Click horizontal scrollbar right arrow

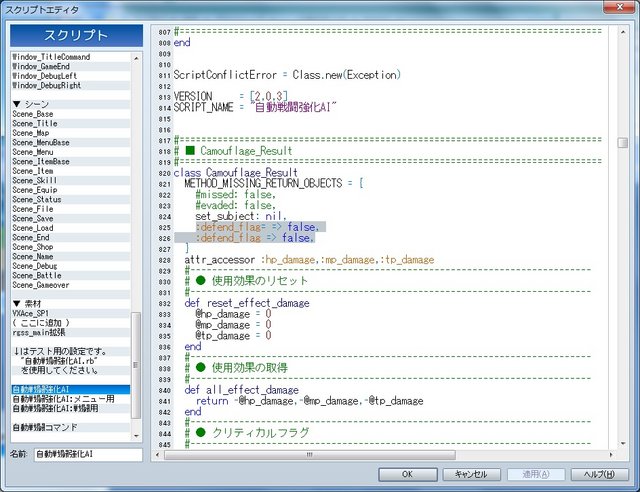(611, 454)
